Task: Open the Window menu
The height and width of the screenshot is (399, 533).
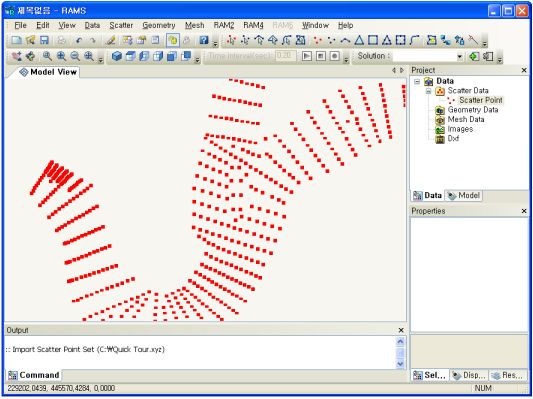Action: [315, 25]
